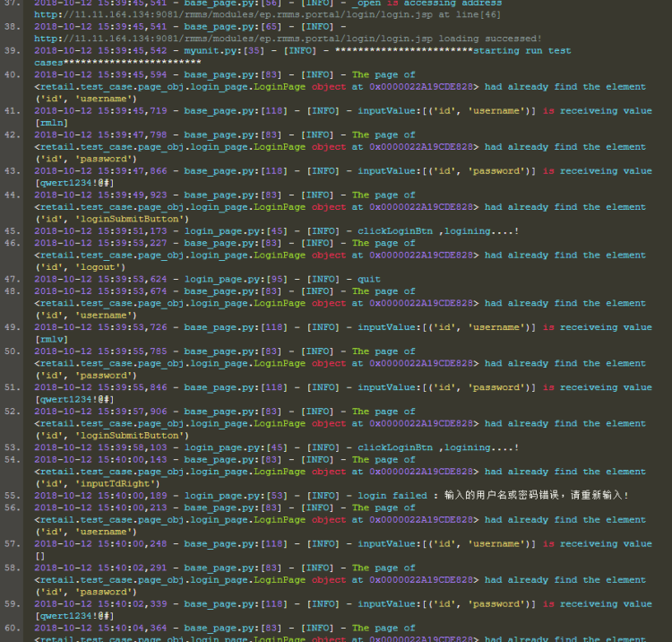Click line number 60 in the gutter

[12, 628]
